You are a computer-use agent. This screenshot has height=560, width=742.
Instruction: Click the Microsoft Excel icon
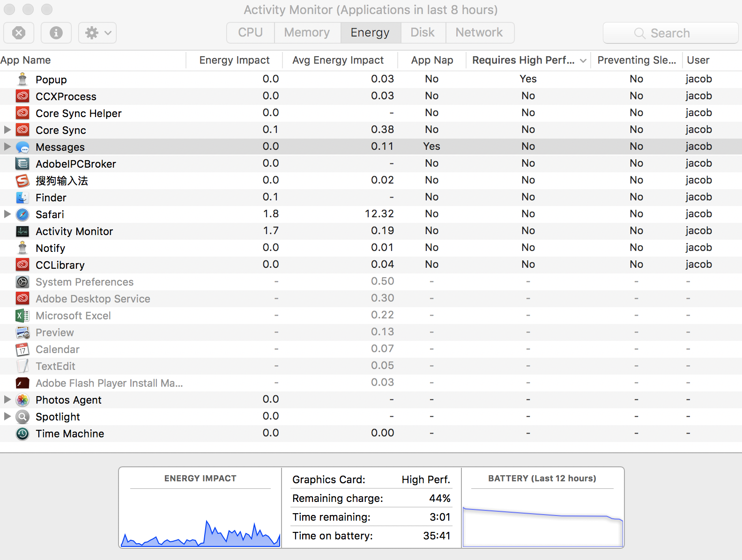tap(22, 316)
